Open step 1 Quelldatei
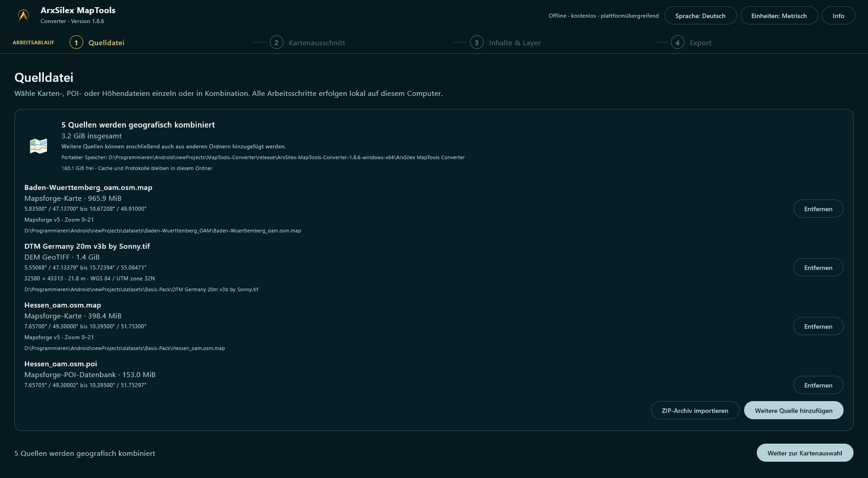Viewport: 868px width, 478px height. (97, 43)
